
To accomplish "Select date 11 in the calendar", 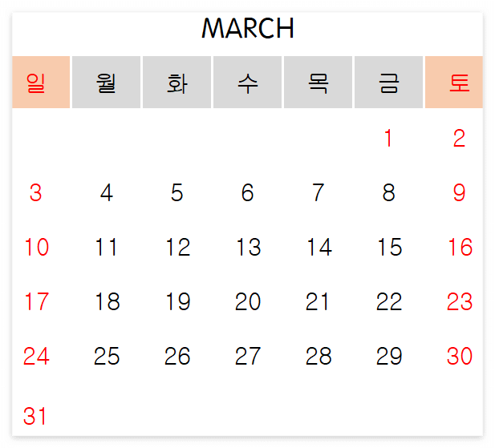I will click(107, 247).
